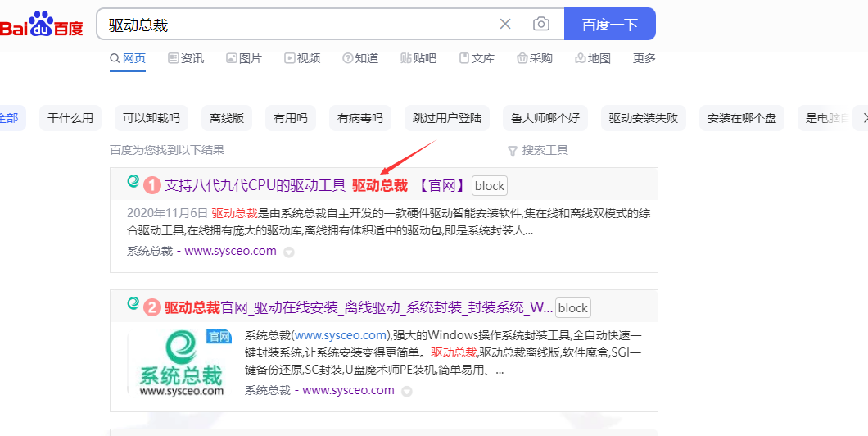Switch to the 视频 tab
868x436 pixels.
click(302, 58)
